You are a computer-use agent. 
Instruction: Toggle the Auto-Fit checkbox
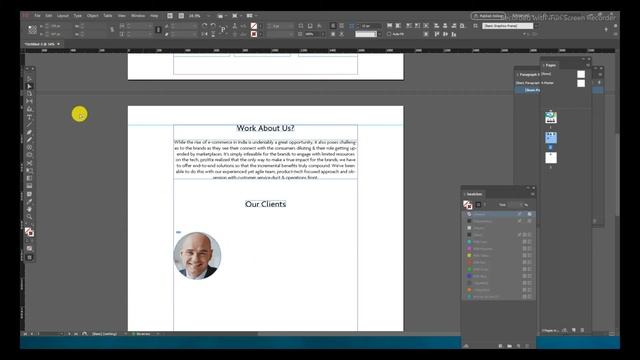[389, 34]
